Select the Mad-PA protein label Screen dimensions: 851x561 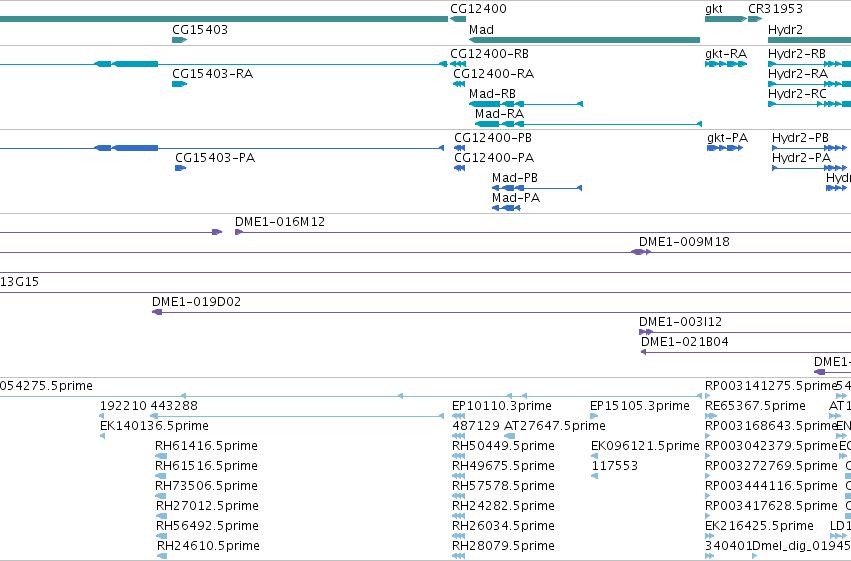(x=516, y=198)
